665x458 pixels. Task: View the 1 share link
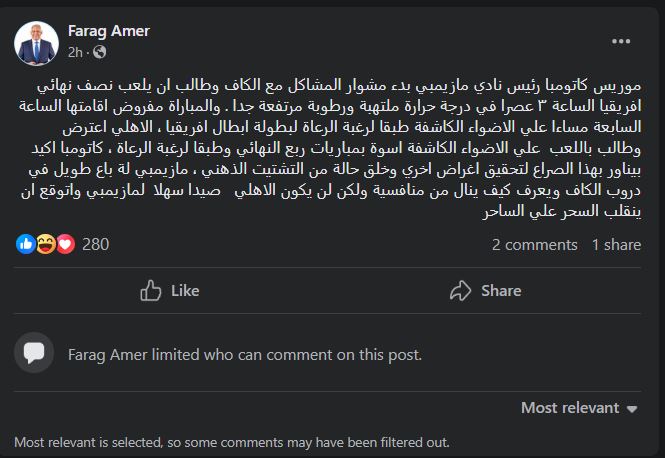(x=616, y=243)
